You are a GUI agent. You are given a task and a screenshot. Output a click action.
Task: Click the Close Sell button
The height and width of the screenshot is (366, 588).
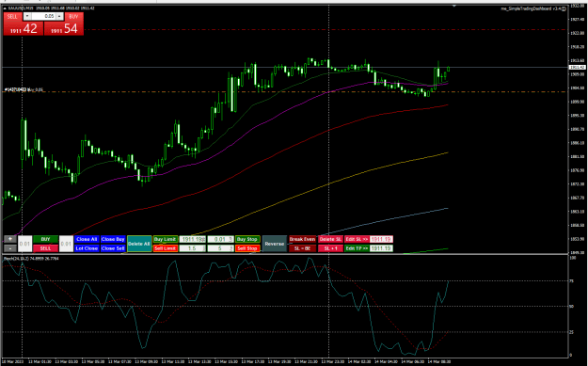pos(113,248)
